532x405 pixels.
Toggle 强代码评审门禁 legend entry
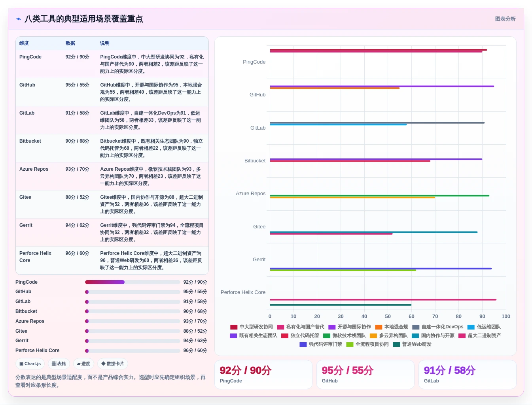click(x=321, y=345)
